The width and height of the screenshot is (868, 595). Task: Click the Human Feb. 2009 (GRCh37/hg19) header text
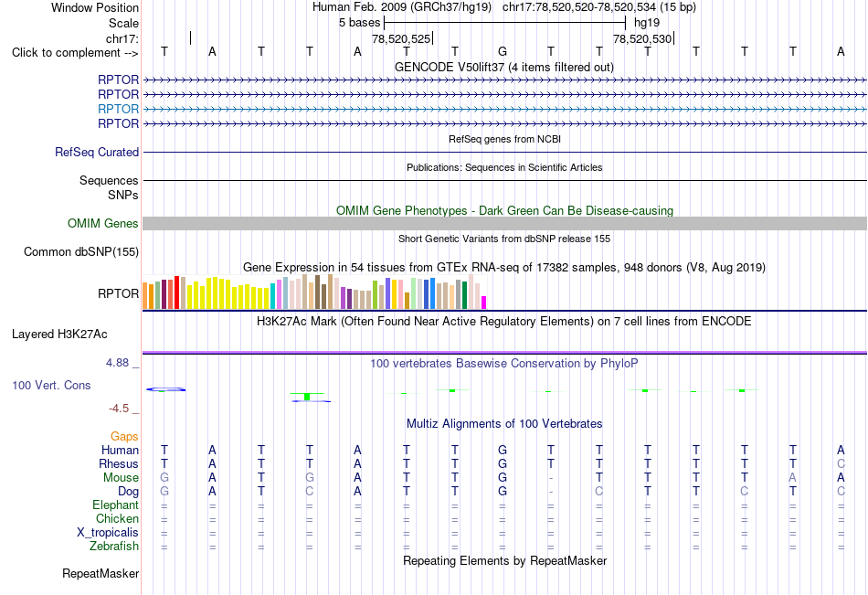click(x=402, y=7)
